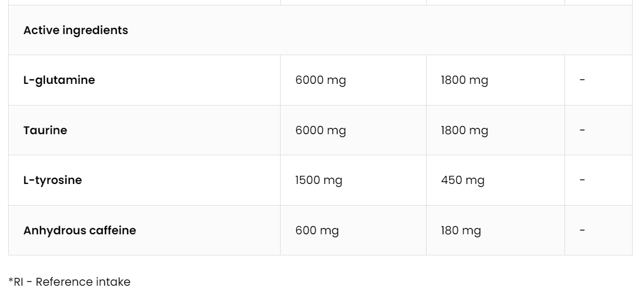Select the L-glutamine row label

(x=59, y=80)
